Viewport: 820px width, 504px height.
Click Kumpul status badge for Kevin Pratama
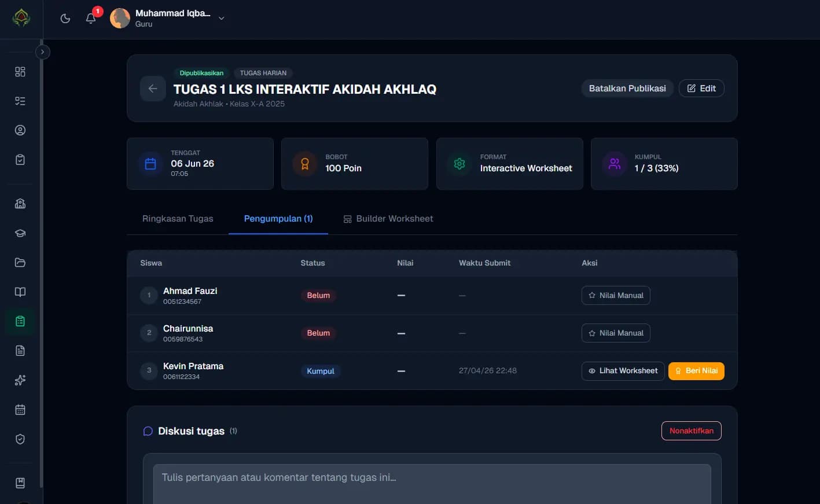tap(321, 371)
